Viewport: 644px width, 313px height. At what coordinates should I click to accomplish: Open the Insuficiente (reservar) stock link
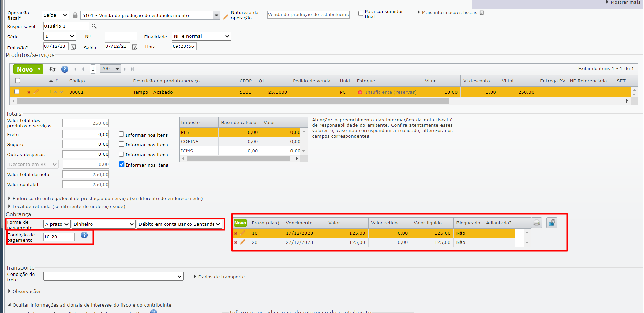click(x=391, y=92)
